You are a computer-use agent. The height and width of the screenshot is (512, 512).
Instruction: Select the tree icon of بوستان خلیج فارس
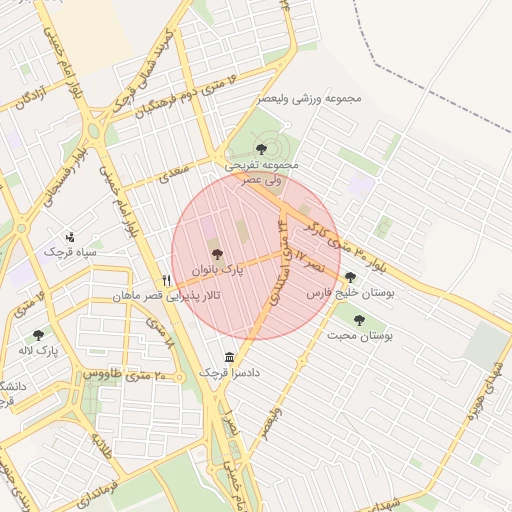350,277
